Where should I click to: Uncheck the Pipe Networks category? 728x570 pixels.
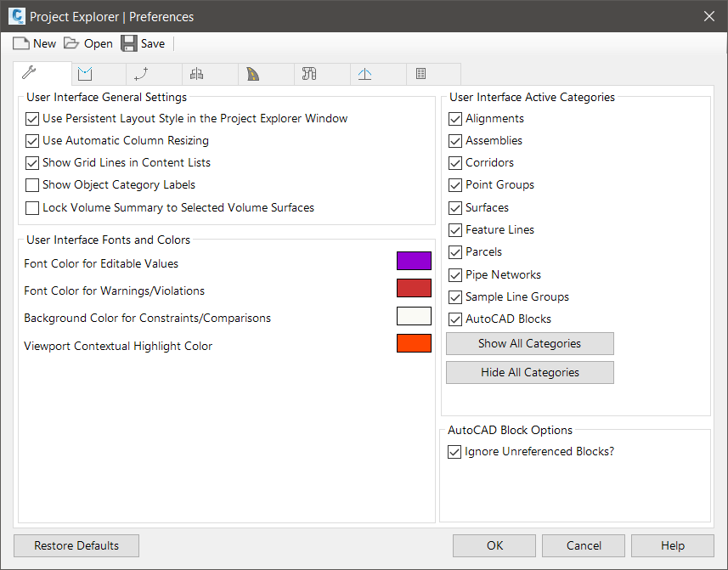(455, 275)
